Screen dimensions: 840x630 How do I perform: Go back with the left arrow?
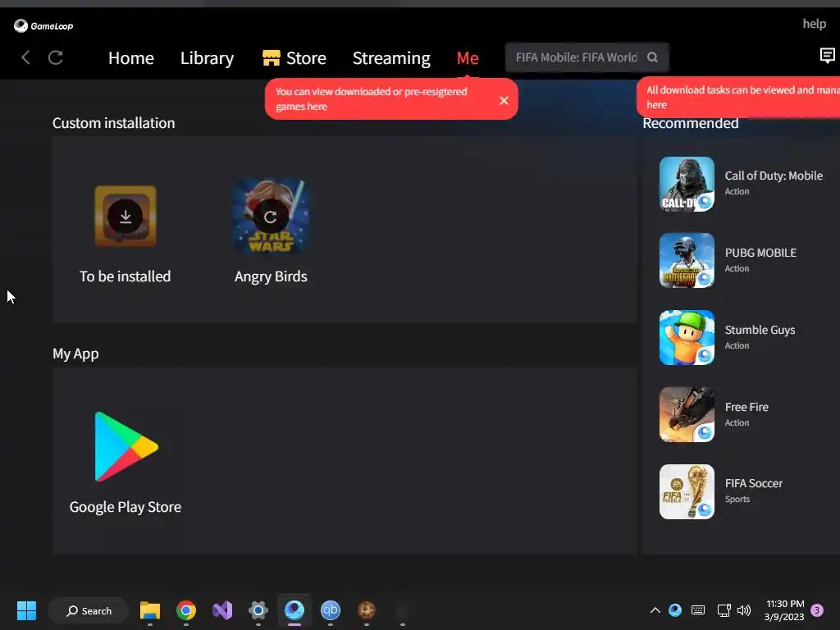[x=25, y=57]
